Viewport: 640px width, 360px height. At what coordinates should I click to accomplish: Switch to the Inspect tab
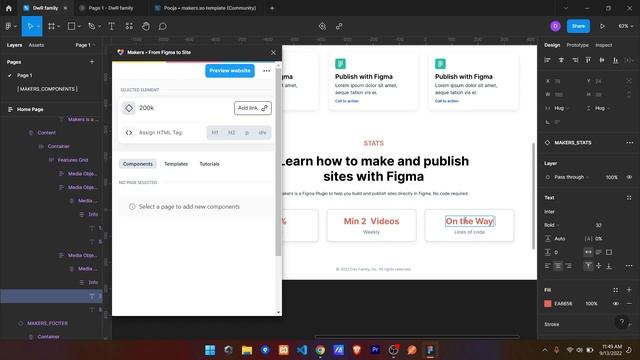coord(604,45)
